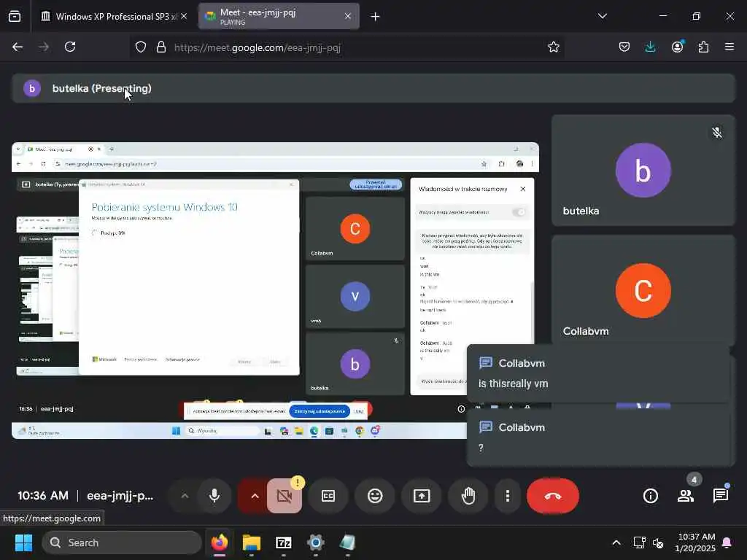This screenshot has height=560, width=747.
Task: Open the notifications bell icon
Action: coord(727,542)
